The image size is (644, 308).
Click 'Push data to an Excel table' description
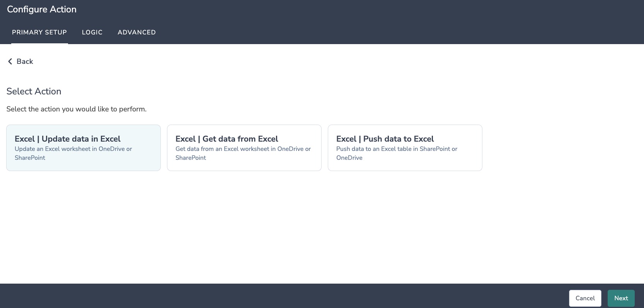click(397, 153)
